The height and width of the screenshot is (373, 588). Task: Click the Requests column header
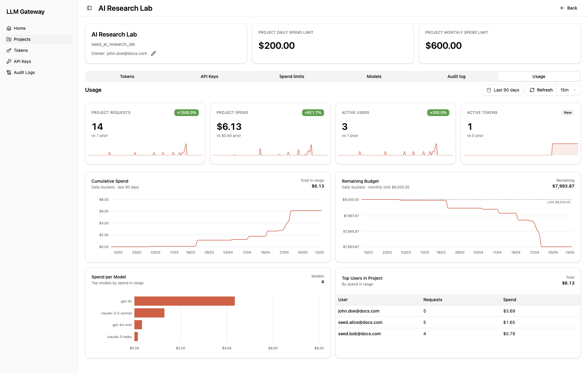tap(433, 300)
